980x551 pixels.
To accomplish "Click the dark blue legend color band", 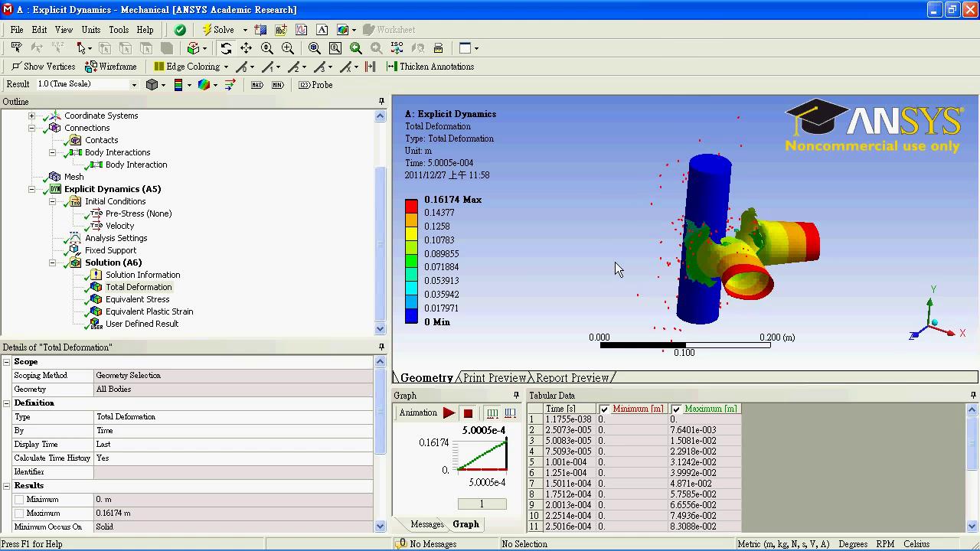I will tap(411, 315).
